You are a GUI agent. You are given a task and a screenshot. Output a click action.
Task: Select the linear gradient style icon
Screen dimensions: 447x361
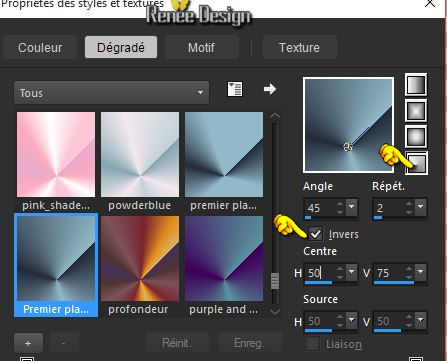(x=416, y=85)
